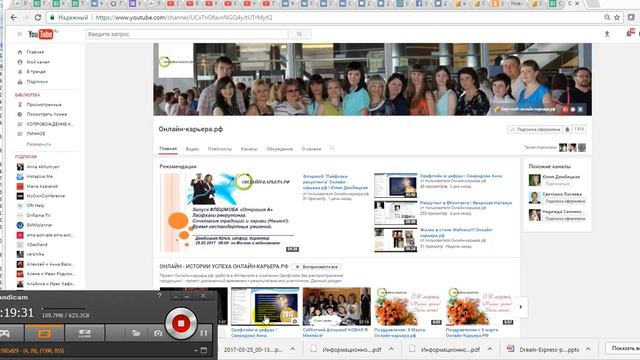Open the Bandicam bottom bar dropdown arrow
This screenshot has width=640, height=360.
click(x=196, y=351)
